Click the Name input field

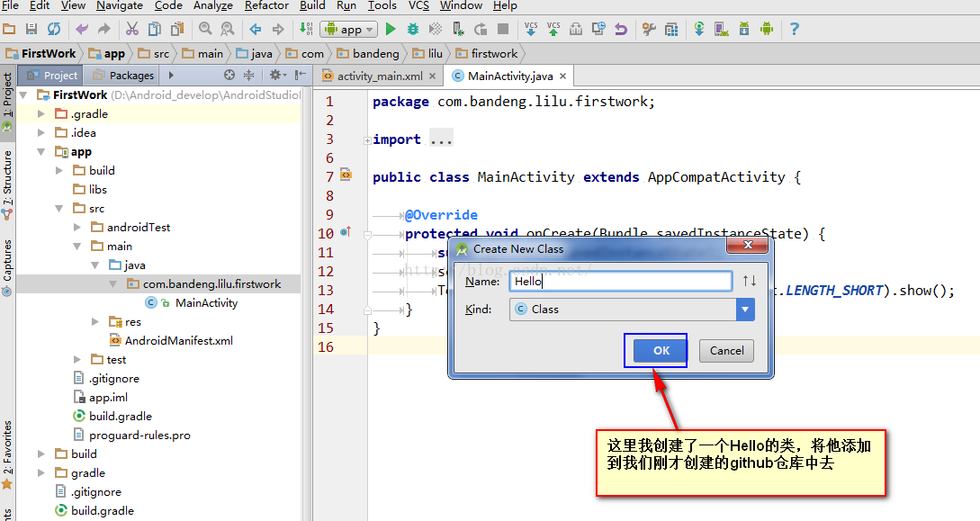[x=621, y=281]
